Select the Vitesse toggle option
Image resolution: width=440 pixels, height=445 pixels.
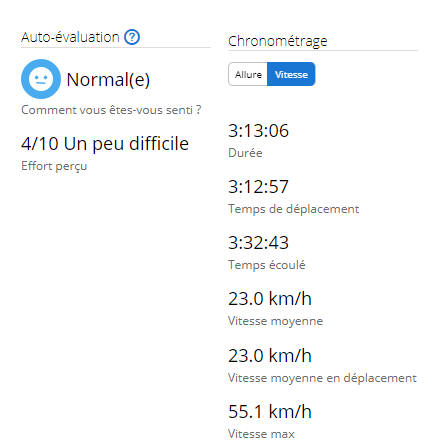click(291, 74)
